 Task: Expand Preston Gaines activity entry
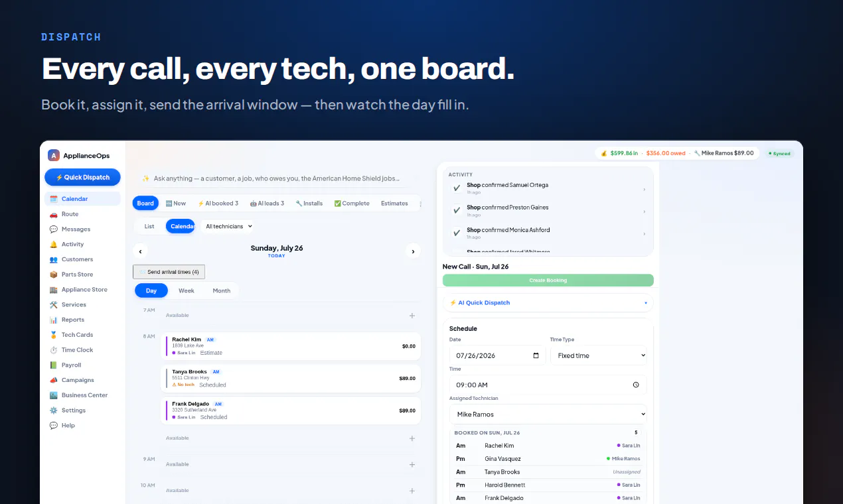[x=548, y=211]
